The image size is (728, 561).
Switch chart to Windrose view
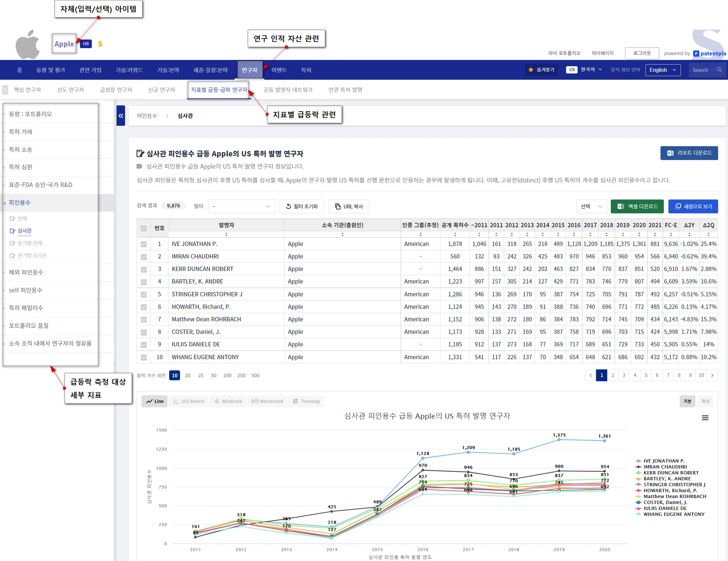coord(228,401)
